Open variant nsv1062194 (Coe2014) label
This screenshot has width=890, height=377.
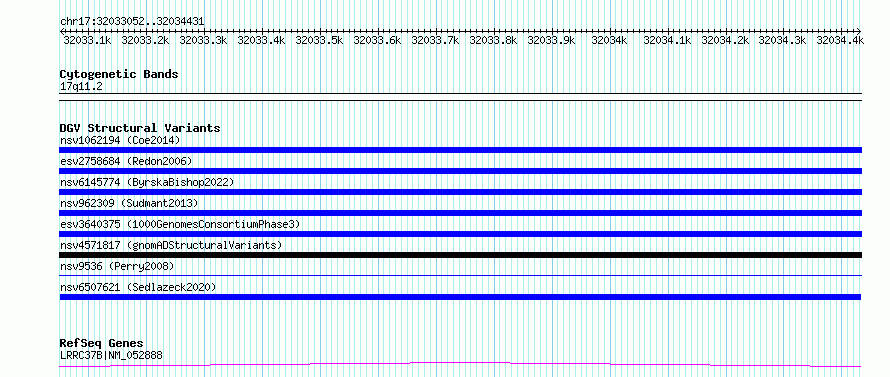[x=120, y=140]
